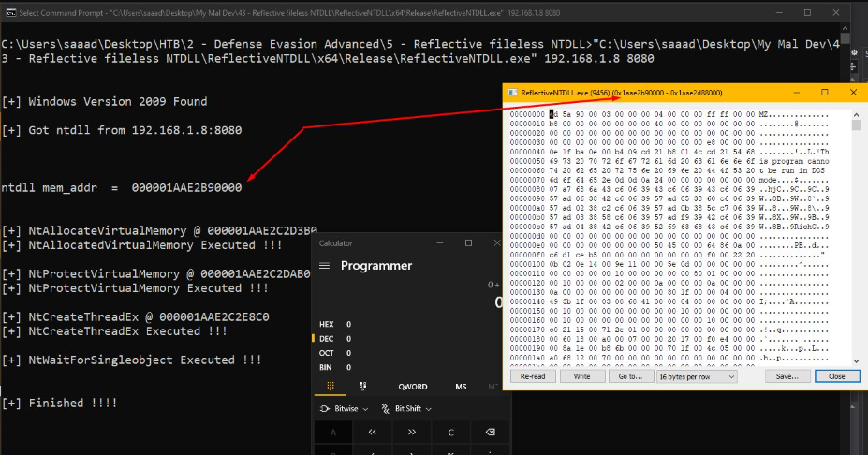Open the Bit Shift dropdown in Calculator

(x=406, y=408)
